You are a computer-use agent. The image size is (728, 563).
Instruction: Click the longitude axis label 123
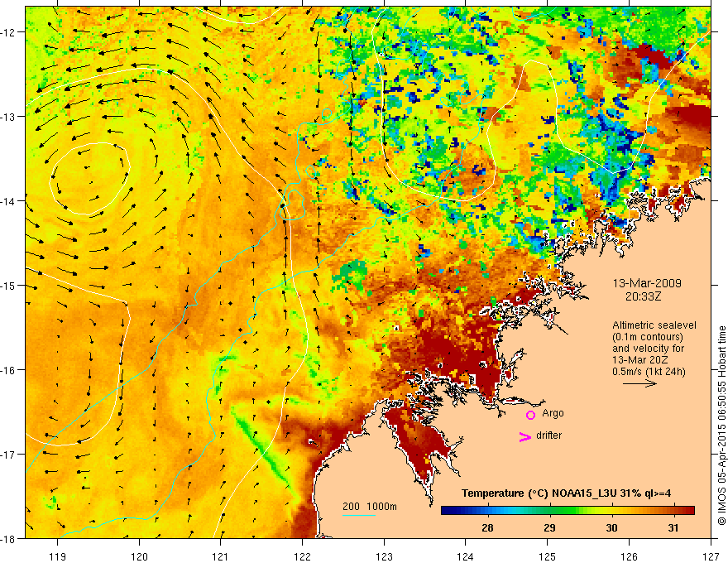(384, 556)
